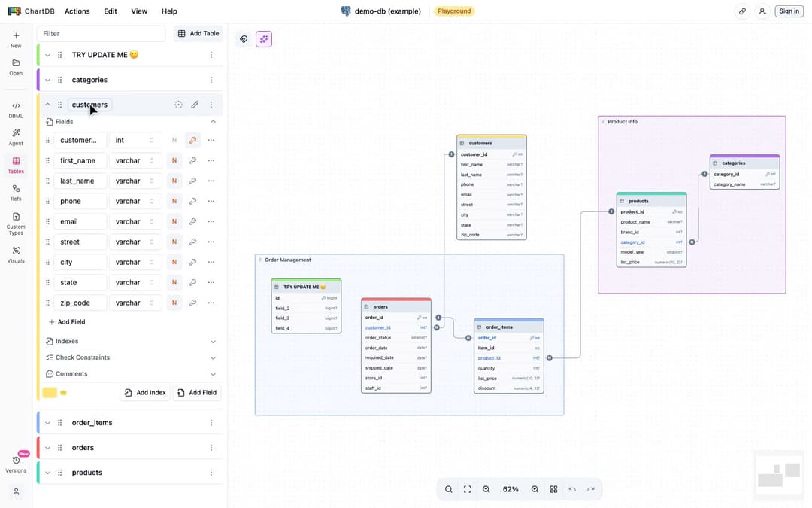Select the Tables sidebar tab
812x508 pixels.
16,165
